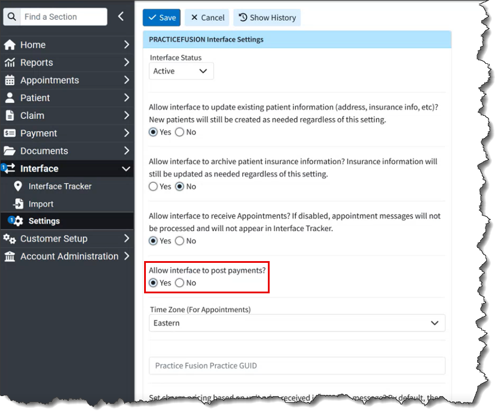Viewport: 504px width, 420px height.
Task: Click the Import file icon
Action: coord(19,204)
